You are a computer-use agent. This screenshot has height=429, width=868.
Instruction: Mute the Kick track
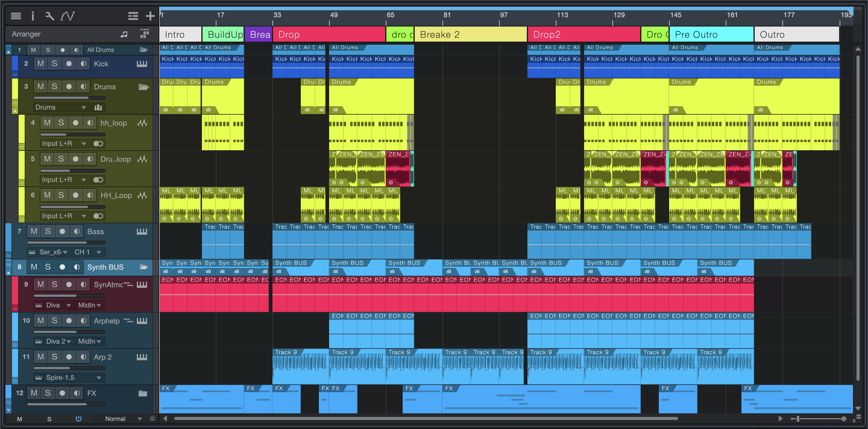tap(41, 64)
